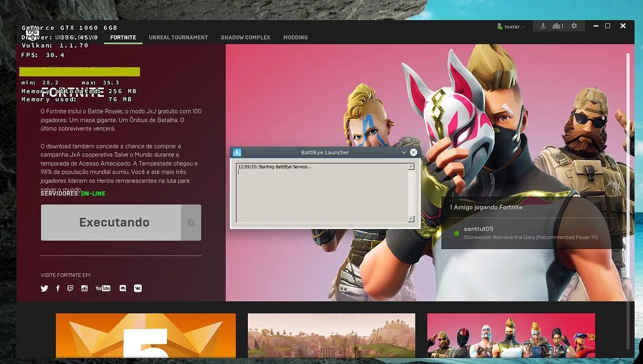This screenshot has height=364, width=643.
Task: Open Fortnite launch options gear
Action: click(x=191, y=222)
